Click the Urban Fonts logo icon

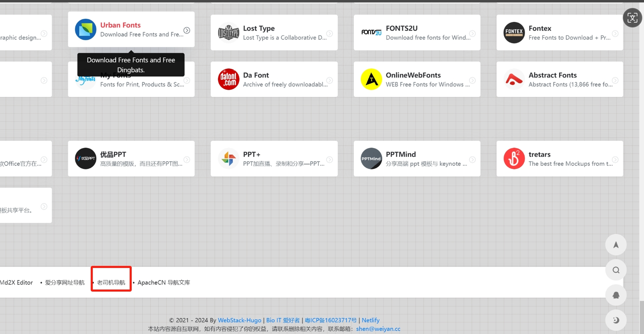pyautogui.click(x=85, y=30)
